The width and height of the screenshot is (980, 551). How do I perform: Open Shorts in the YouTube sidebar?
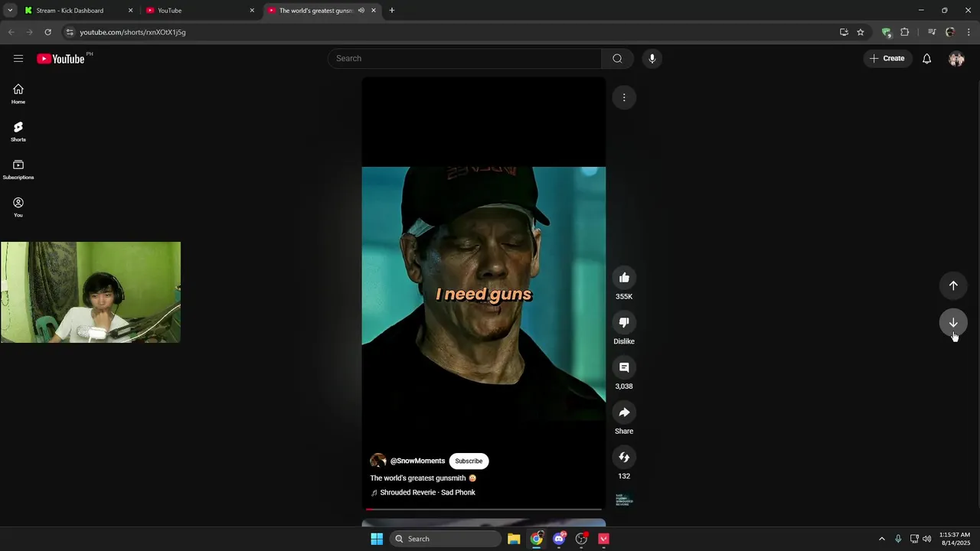point(18,132)
